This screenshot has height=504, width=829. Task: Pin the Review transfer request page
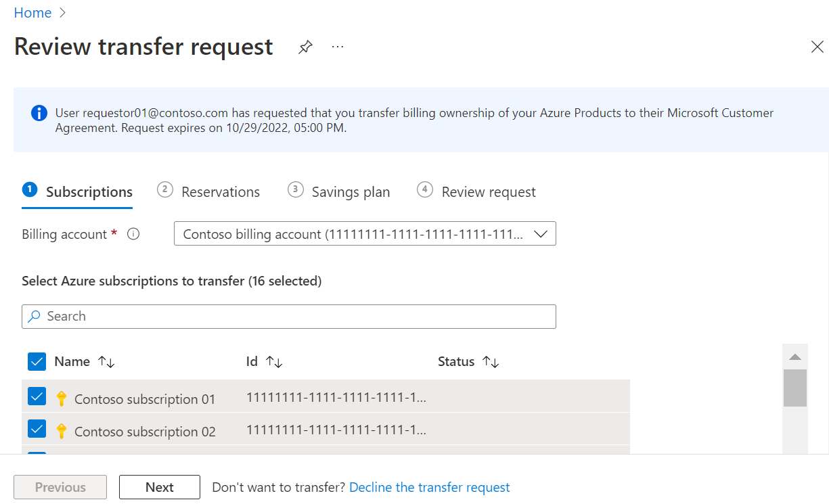click(x=306, y=47)
